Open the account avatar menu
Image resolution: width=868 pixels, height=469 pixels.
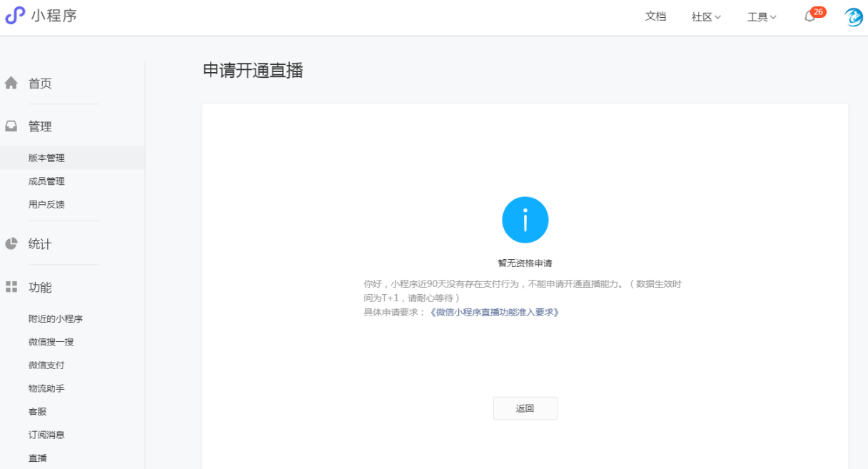tap(854, 17)
